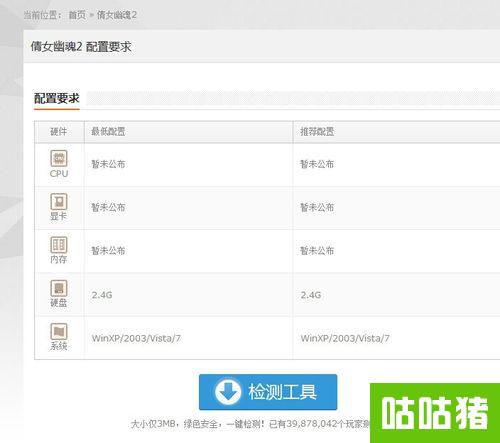
Task: Open the 倩女幽魂2 breadcrumb link
Action: pyautogui.click(x=117, y=15)
